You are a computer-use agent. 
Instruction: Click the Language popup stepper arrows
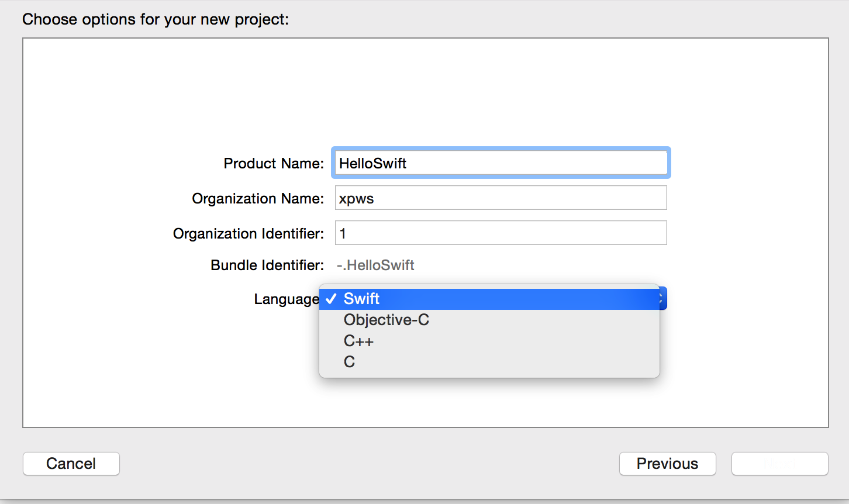(662, 299)
